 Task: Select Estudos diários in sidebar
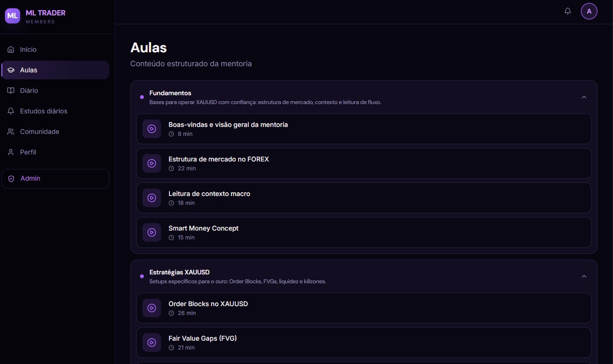click(x=55, y=111)
